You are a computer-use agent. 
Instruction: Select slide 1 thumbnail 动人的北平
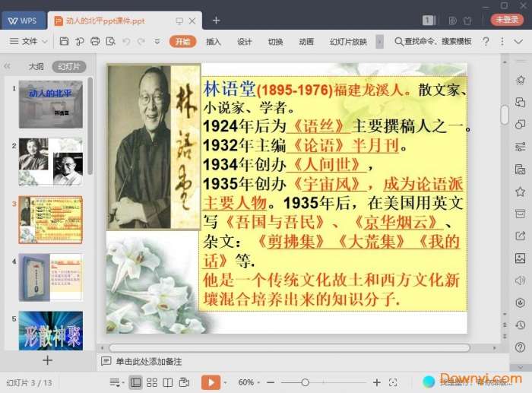[x=51, y=104]
